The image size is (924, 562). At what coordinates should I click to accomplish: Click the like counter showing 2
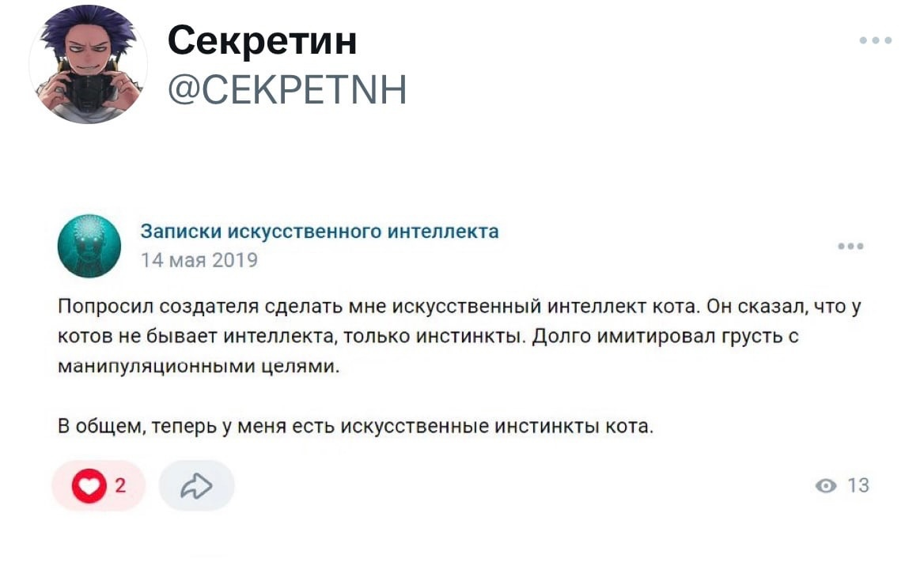click(120, 485)
